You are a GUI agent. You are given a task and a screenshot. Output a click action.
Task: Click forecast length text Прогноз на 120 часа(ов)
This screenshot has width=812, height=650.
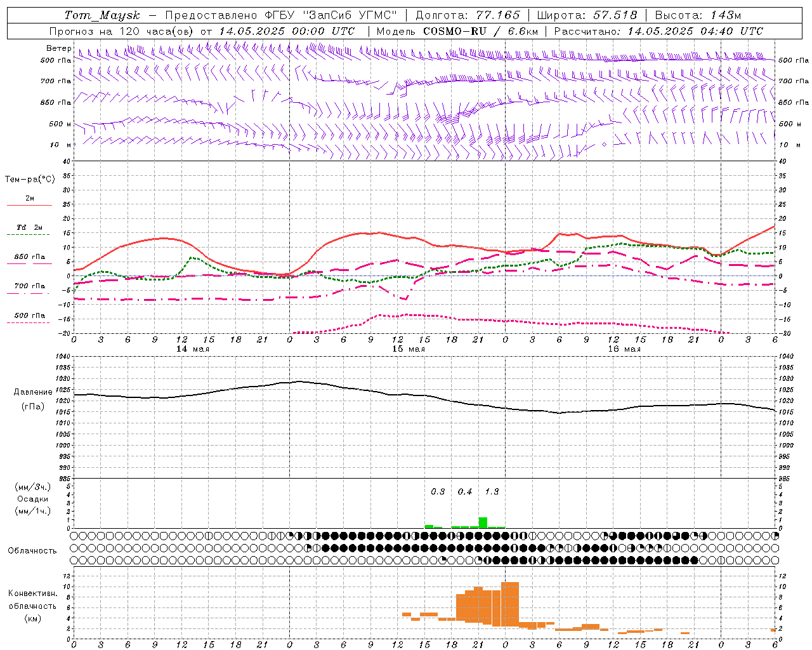pyautogui.click(x=122, y=31)
